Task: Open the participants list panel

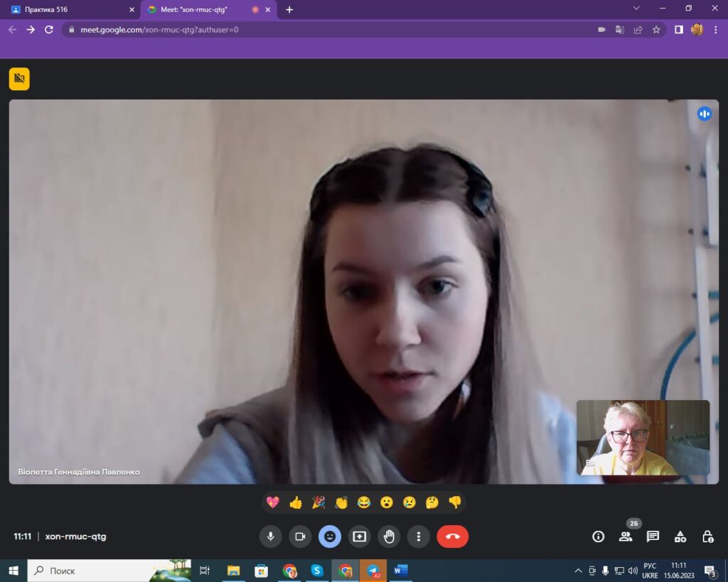Action: point(626,537)
